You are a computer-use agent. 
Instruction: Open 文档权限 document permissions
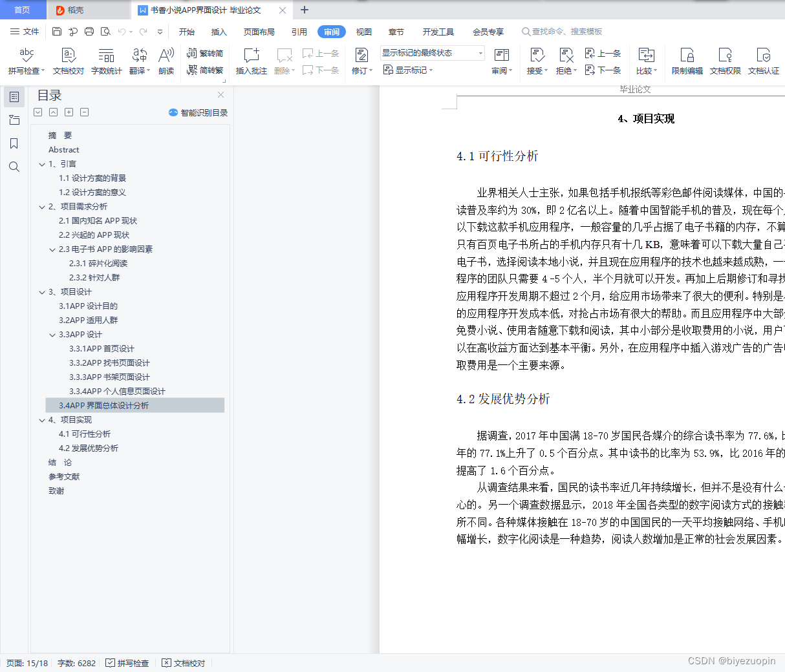click(725, 61)
